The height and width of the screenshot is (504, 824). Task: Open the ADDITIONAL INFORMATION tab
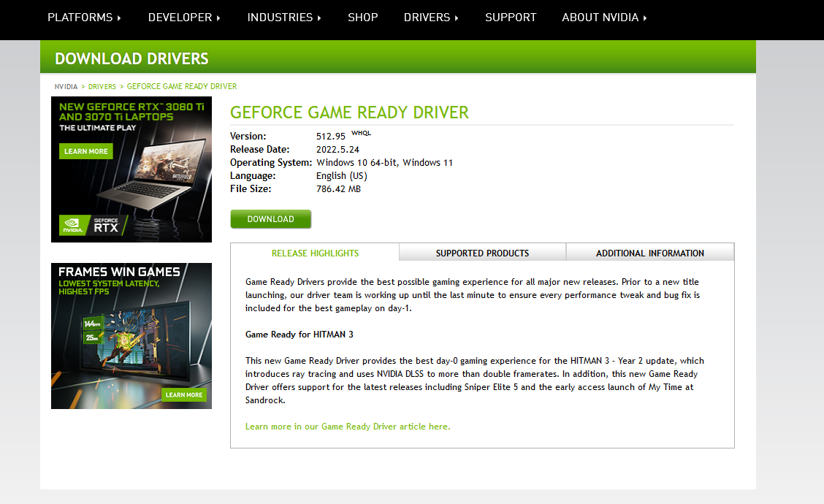pos(649,252)
